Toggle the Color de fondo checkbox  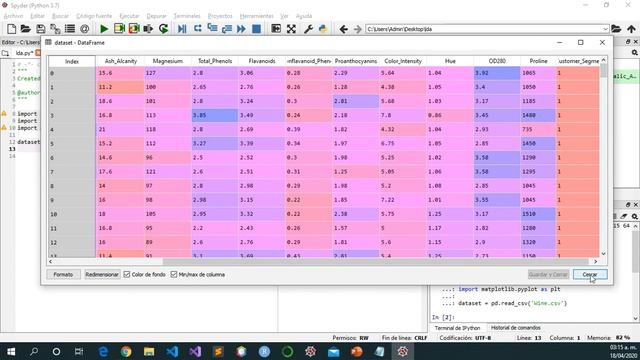(x=127, y=274)
